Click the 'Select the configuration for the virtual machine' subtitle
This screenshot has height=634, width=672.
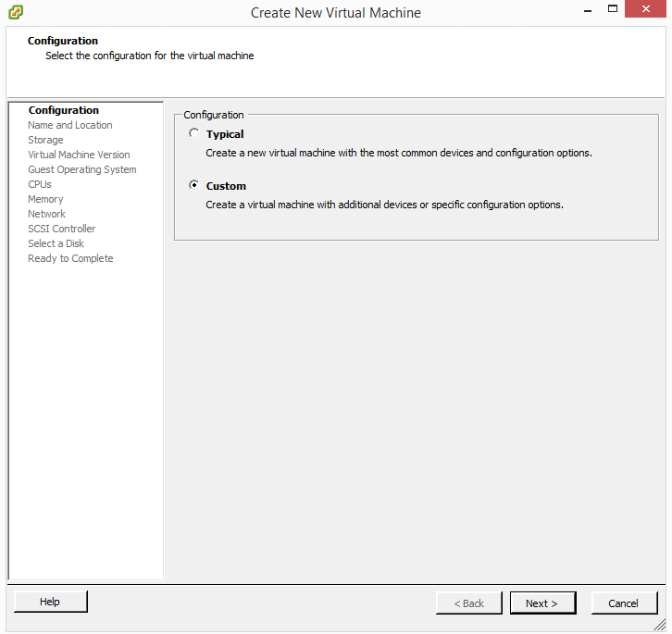[x=150, y=56]
